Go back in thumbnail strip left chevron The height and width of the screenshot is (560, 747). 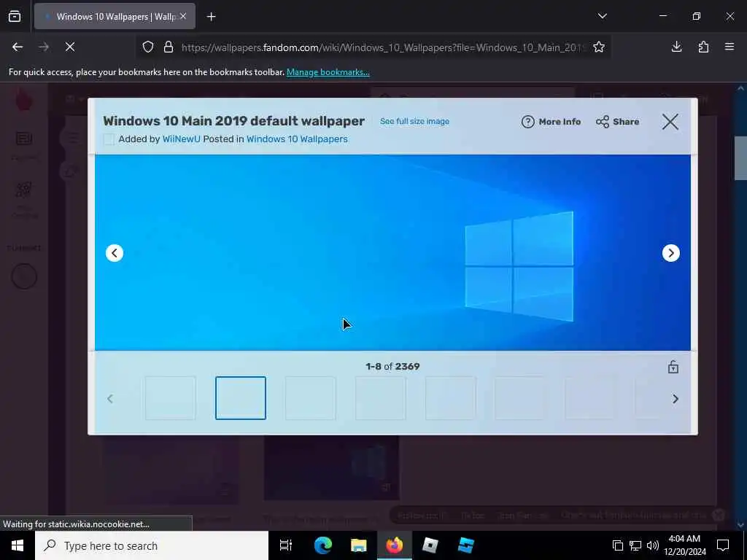[110, 399]
